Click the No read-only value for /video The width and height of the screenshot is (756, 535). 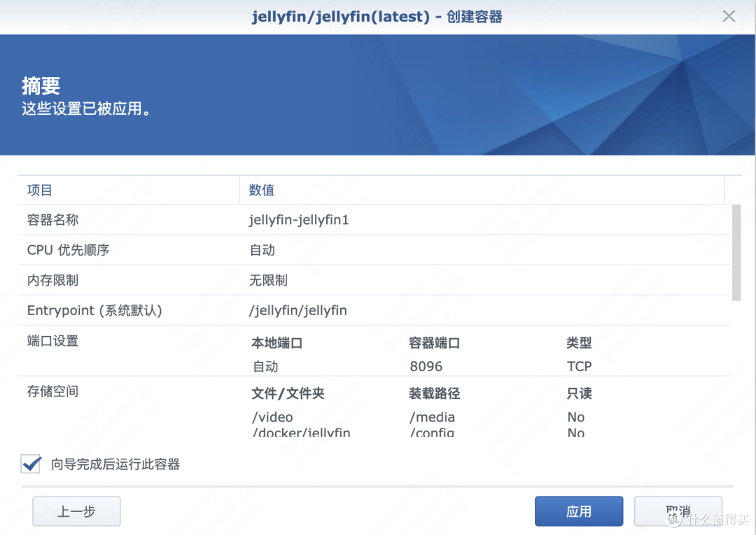tap(576, 417)
